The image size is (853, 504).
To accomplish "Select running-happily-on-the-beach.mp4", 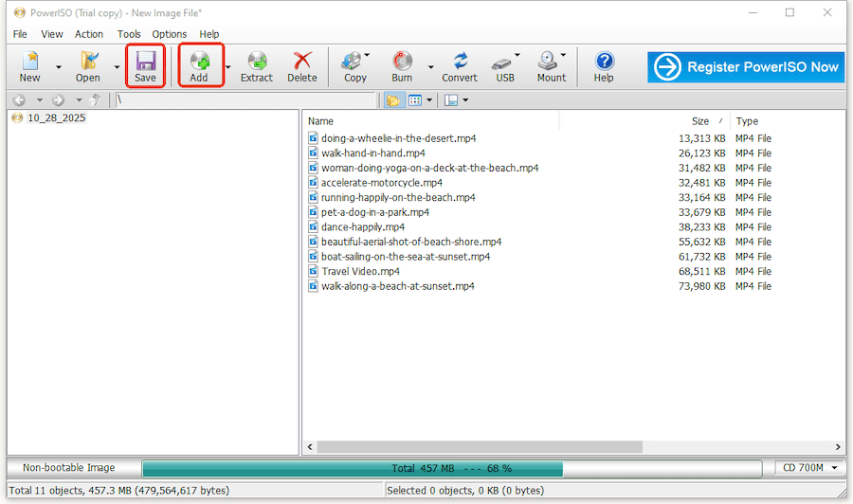I will coord(398,197).
